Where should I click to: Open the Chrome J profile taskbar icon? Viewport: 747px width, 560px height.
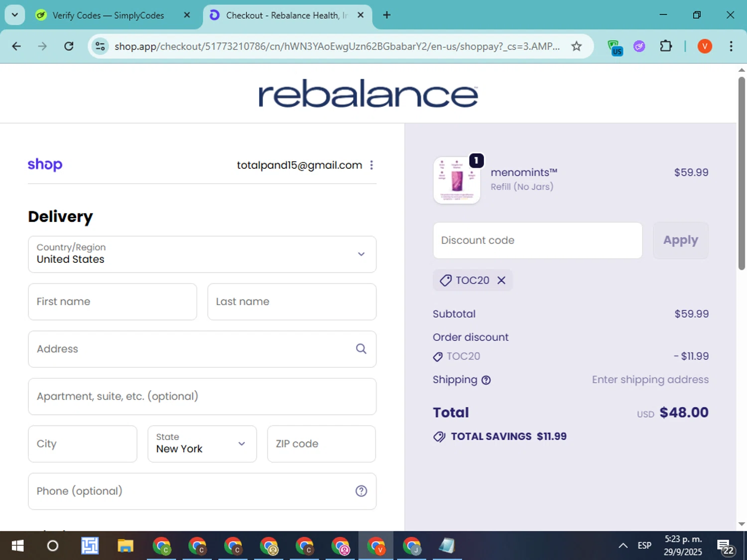[412, 546]
